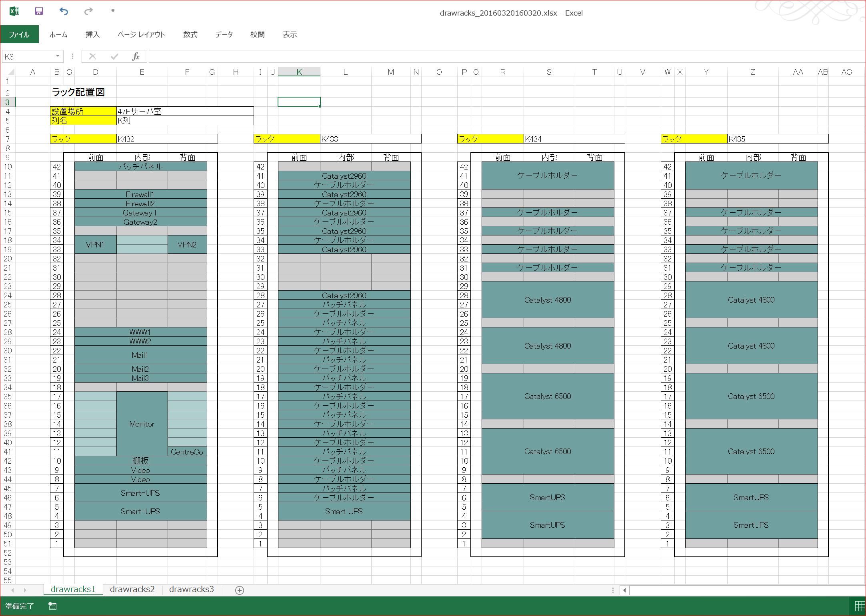Click the Excel application icon

[14, 11]
